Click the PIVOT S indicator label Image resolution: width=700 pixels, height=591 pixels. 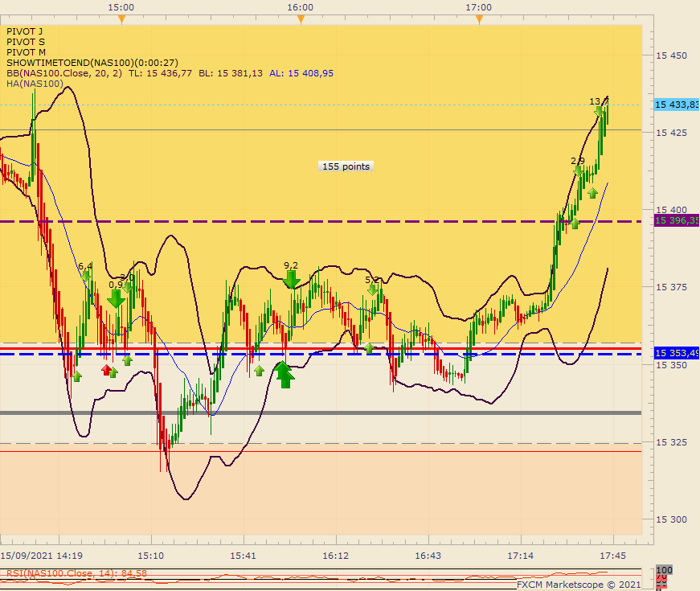(26, 42)
